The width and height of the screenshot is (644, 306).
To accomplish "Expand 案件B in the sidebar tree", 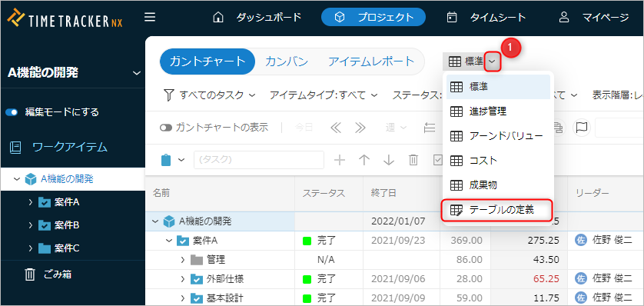I will (x=31, y=225).
